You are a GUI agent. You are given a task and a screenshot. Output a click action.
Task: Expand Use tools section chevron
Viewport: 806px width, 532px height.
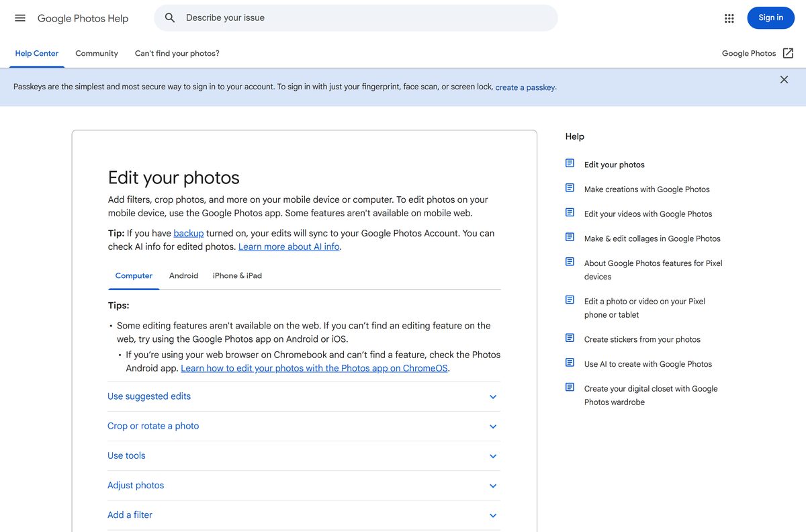(493, 456)
